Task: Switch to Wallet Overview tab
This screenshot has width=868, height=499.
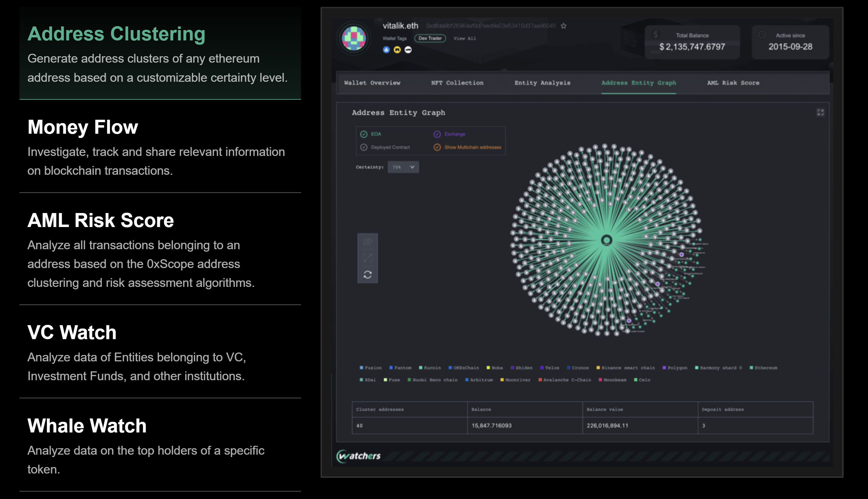Action: pyautogui.click(x=372, y=83)
